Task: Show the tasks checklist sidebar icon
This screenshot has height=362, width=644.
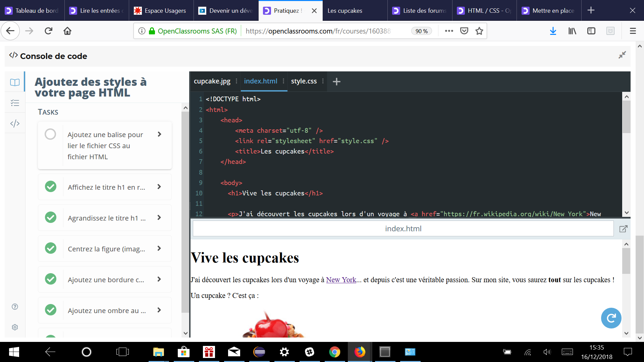Action: pyautogui.click(x=15, y=103)
